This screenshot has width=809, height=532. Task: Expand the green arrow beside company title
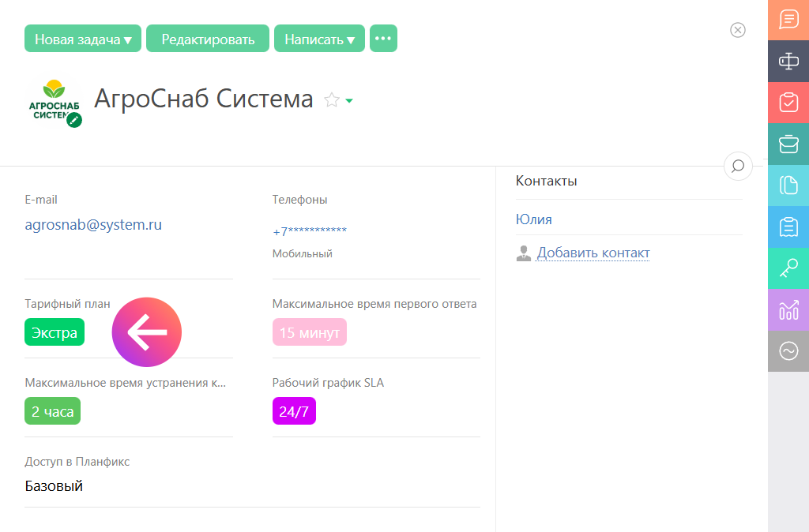pyautogui.click(x=349, y=101)
